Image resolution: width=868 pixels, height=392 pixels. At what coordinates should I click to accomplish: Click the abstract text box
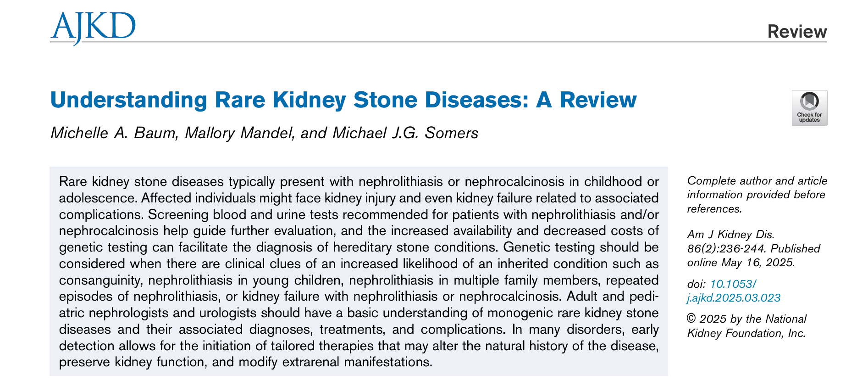[x=359, y=271]
